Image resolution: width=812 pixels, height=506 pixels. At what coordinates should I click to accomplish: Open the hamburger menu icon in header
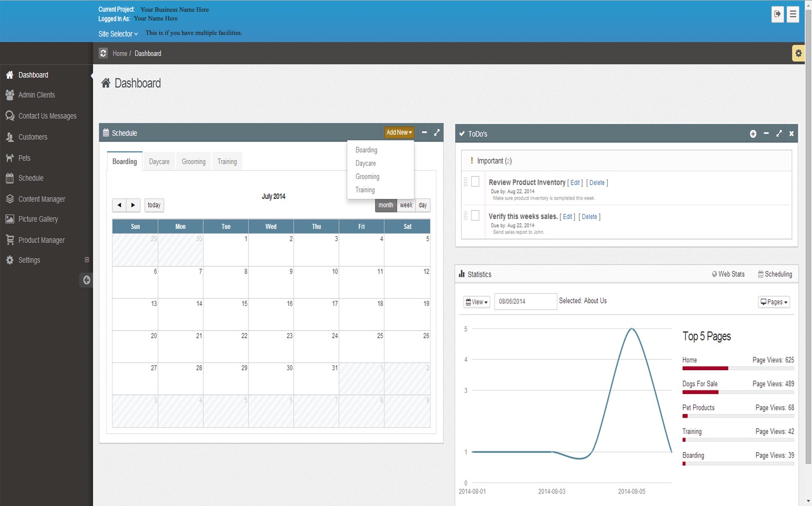(793, 14)
